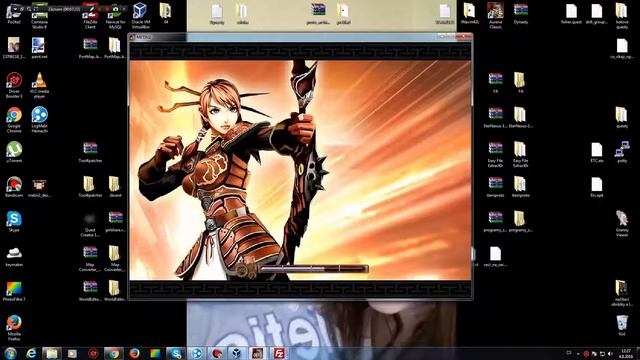Open the Počítač (Computer) desktop icon

tap(14, 13)
